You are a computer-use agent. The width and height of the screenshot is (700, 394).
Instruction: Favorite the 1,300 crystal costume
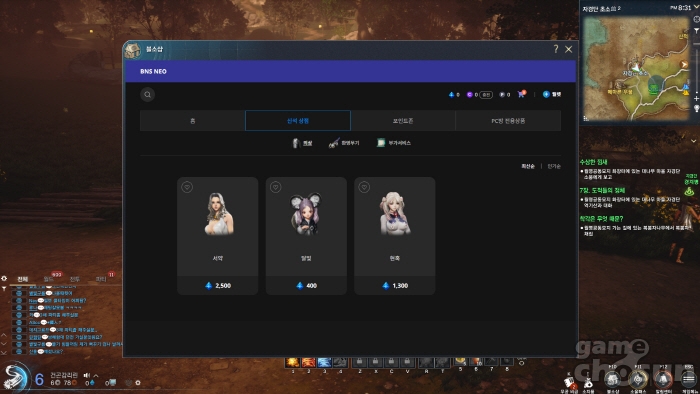point(364,187)
